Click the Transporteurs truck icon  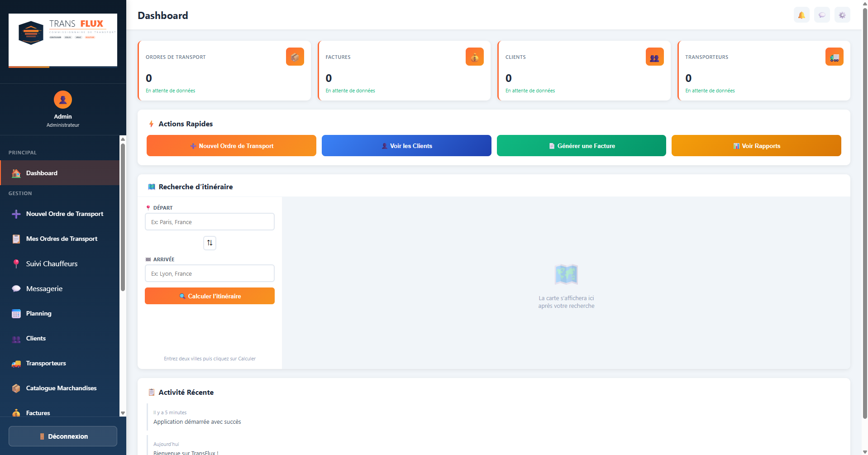tap(834, 57)
